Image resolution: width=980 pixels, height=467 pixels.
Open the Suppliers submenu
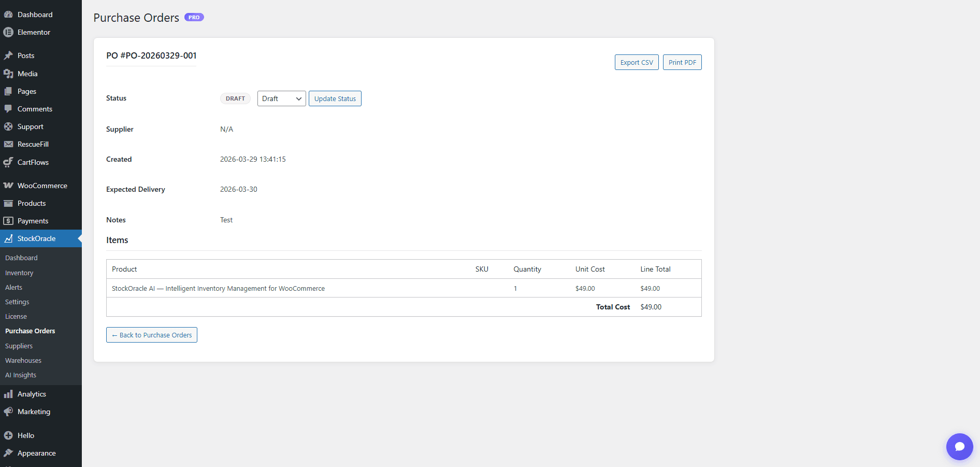[19, 346]
